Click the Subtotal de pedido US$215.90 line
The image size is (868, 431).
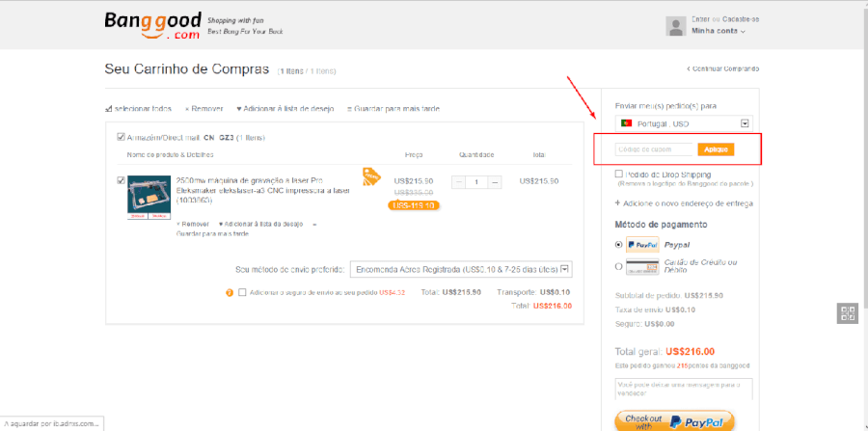click(669, 295)
